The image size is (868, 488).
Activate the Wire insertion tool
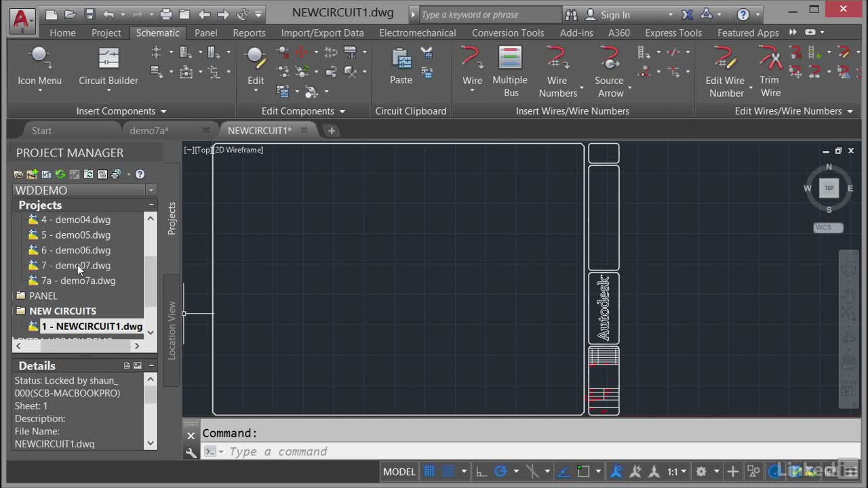coord(472,68)
